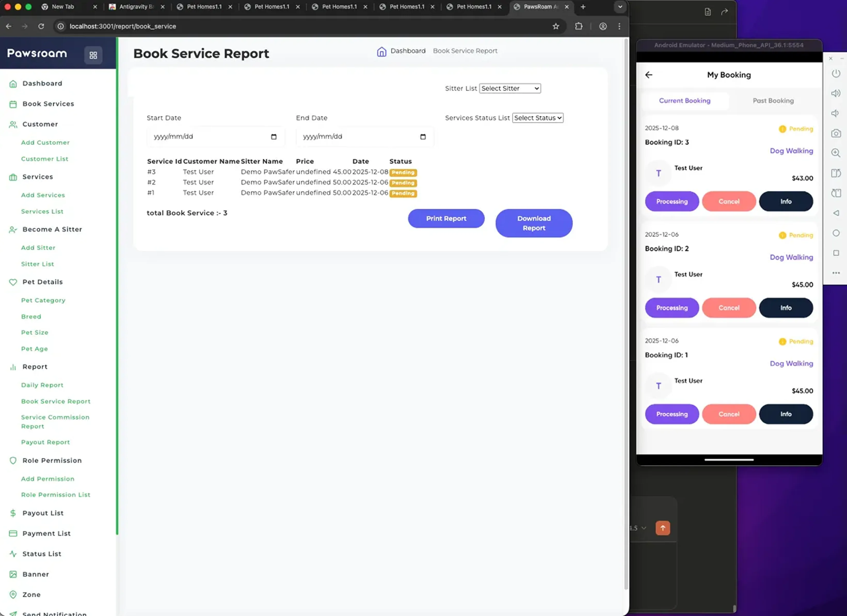Image resolution: width=847 pixels, height=616 pixels.
Task: Click the Zone location pin icon in sidebar
Action: [x=13, y=594]
